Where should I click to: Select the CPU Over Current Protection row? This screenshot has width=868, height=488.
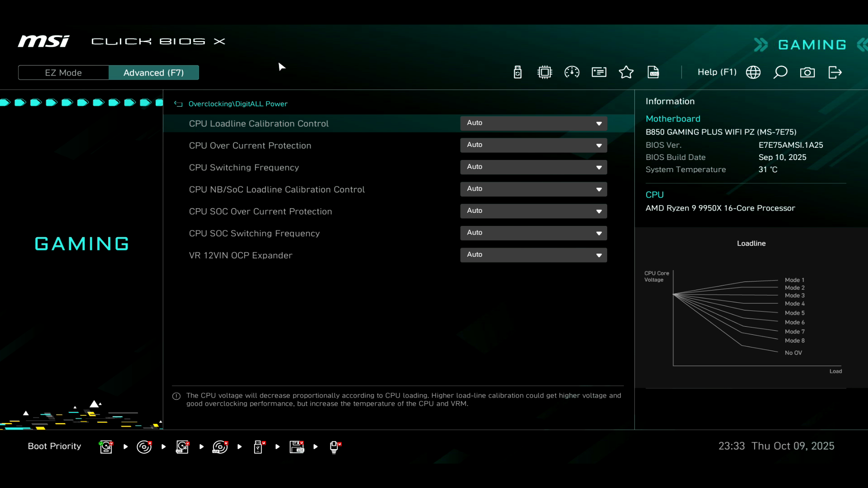250,145
